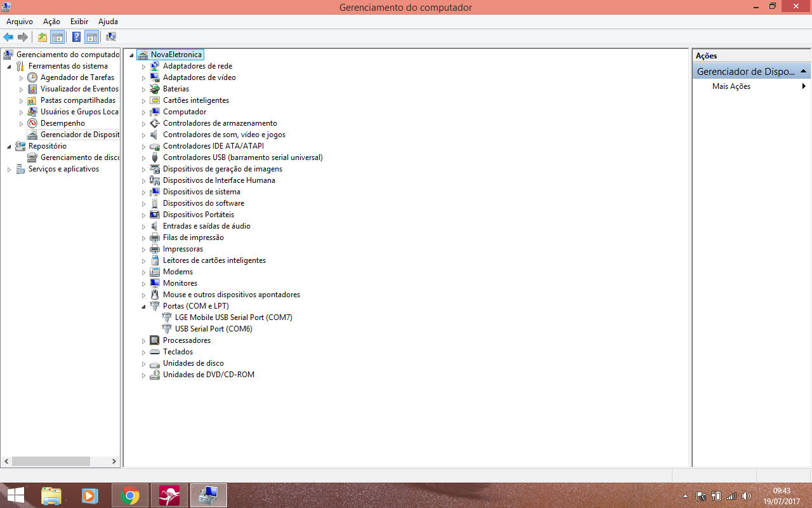
Task: Expand Controladores de armazenamento node
Action: pyautogui.click(x=143, y=123)
